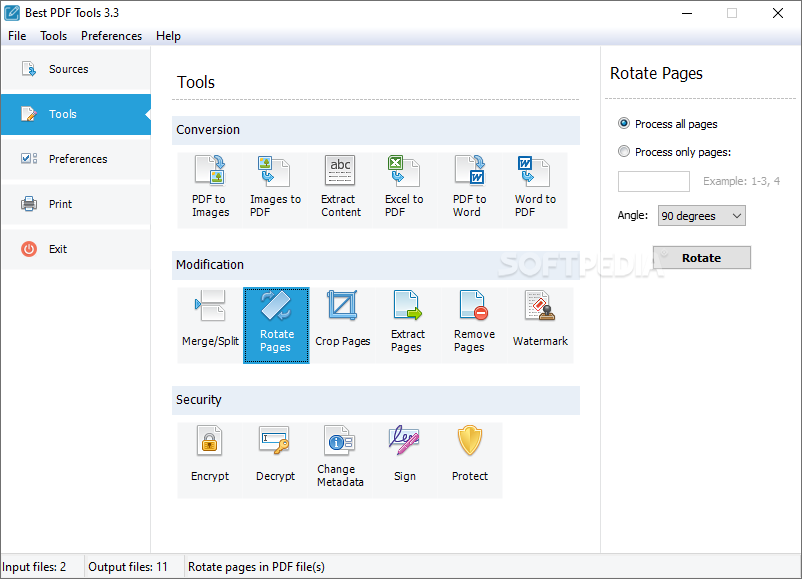The image size is (802, 579).
Task: Open the File menu
Action: pyautogui.click(x=17, y=36)
